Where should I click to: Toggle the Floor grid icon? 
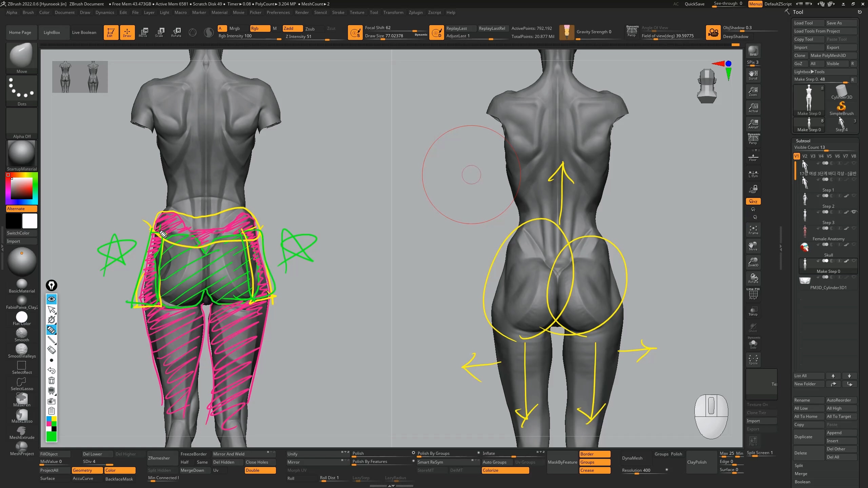(753, 157)
